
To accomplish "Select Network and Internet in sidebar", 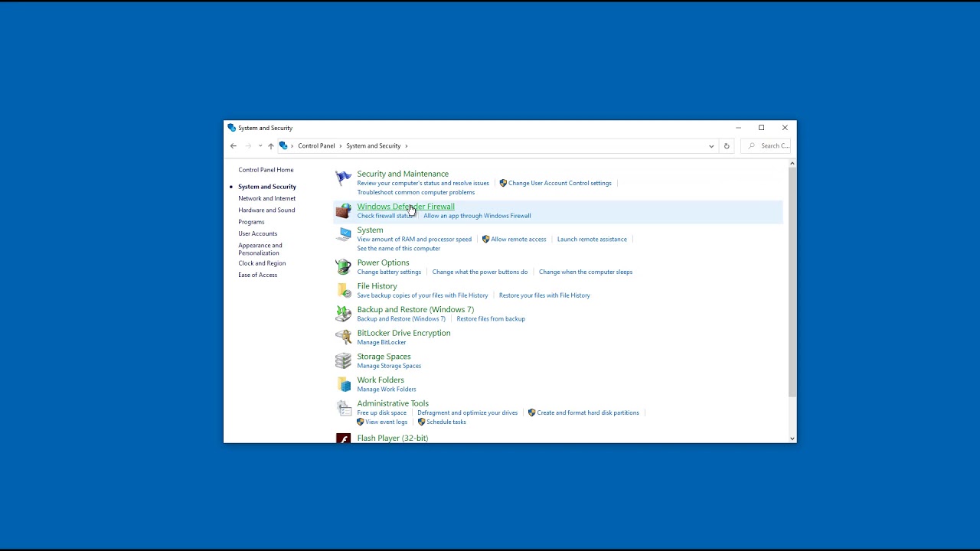I will pos(266,198).
